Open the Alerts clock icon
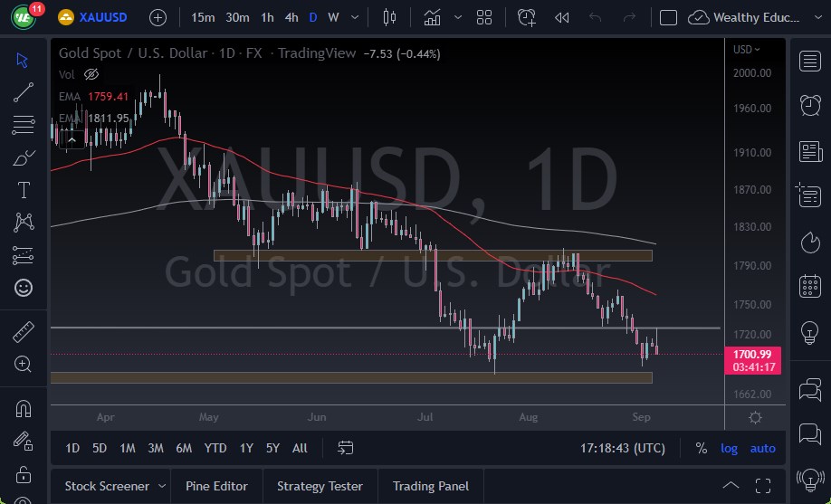Screen dimensions: 831x504 (x=810, y=105)
